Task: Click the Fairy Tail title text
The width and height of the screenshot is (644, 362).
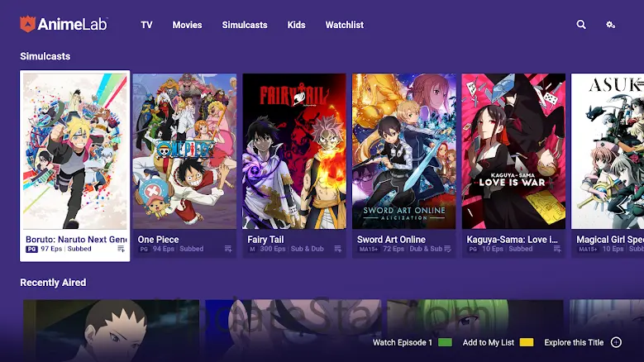Action: (x=265, y=240)
